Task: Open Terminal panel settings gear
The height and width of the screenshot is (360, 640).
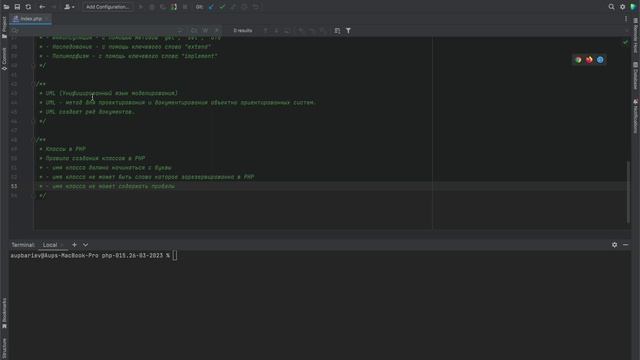Action: [x=614, y=245]
